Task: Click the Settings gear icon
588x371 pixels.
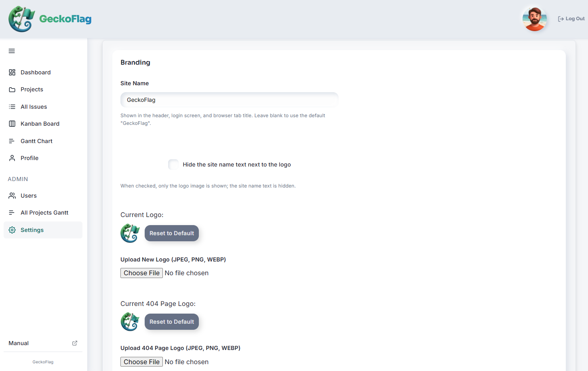Action: [12, 230]
